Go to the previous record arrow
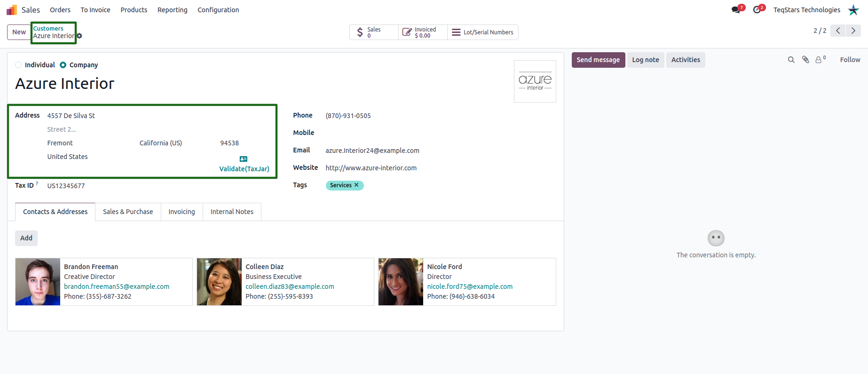Screen dimensions: 868x374 coord(838,31)
